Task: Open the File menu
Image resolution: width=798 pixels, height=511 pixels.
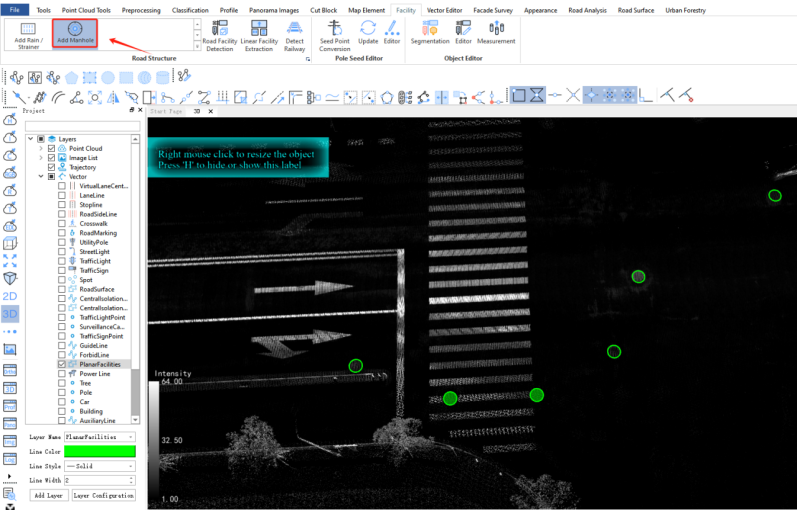Action: point(15,10)
